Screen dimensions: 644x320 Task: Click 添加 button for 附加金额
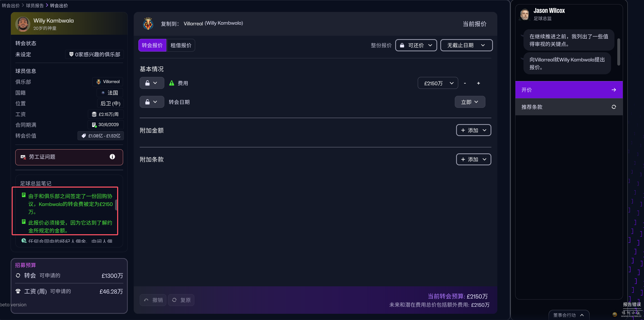tap(473, 130)
